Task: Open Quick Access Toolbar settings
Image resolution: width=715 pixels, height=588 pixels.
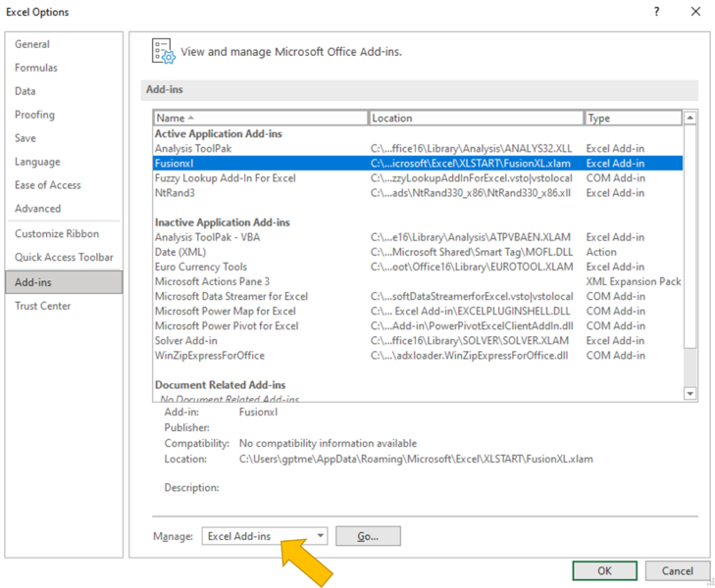Action: point(64,258)
